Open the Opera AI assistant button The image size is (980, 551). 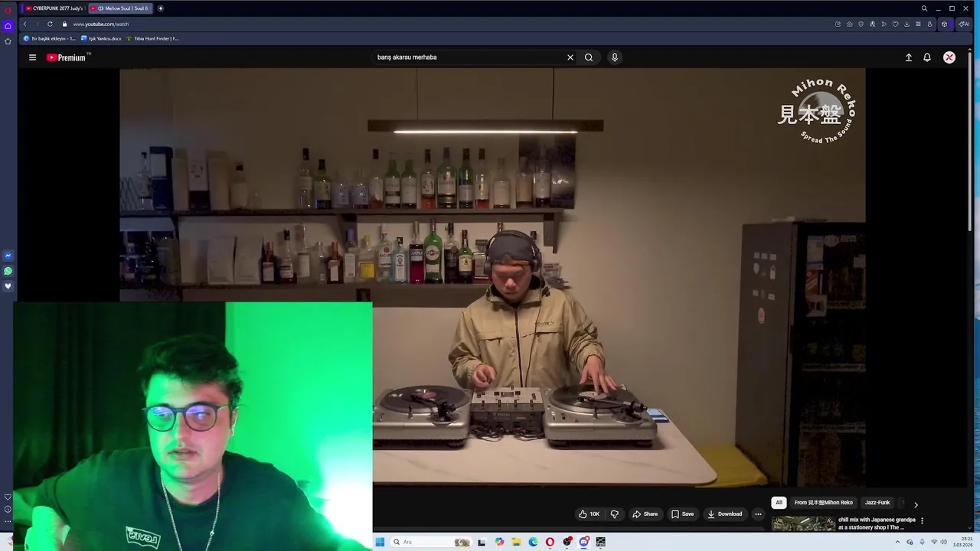coord(964,24)
